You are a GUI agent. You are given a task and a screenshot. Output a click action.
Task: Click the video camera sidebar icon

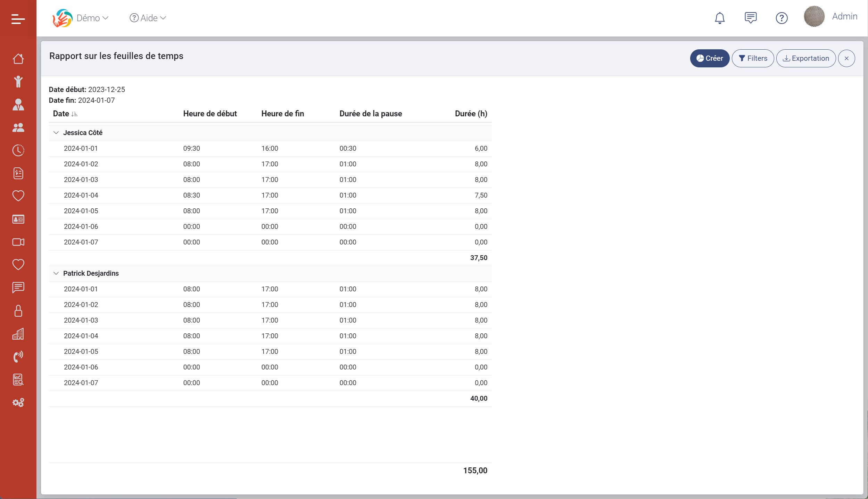click(x=18, y=242)
